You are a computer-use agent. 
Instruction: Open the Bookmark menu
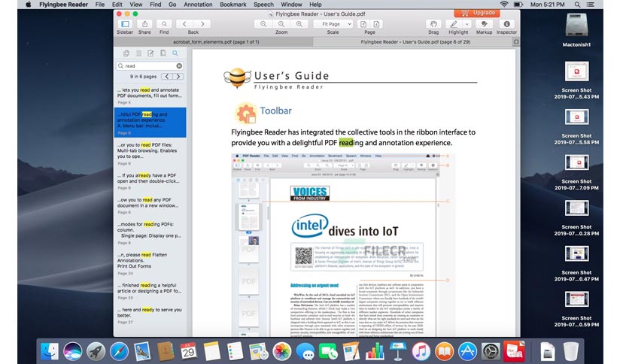pos(233,5)
